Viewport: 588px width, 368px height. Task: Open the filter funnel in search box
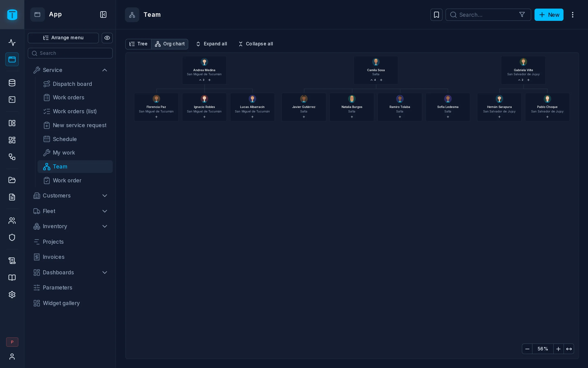point(522,15)
